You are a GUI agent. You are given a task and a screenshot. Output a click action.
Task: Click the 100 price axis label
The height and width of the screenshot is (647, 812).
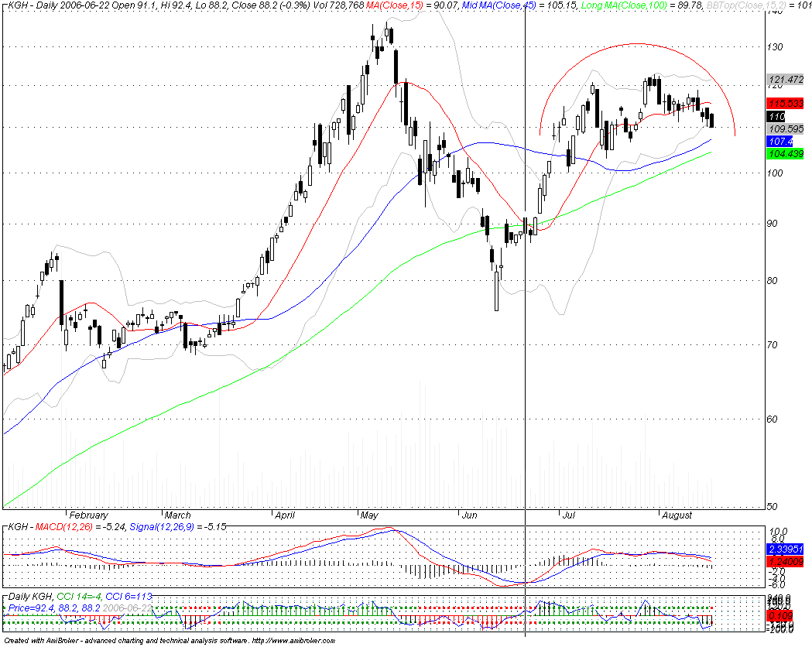coord(776,173)
